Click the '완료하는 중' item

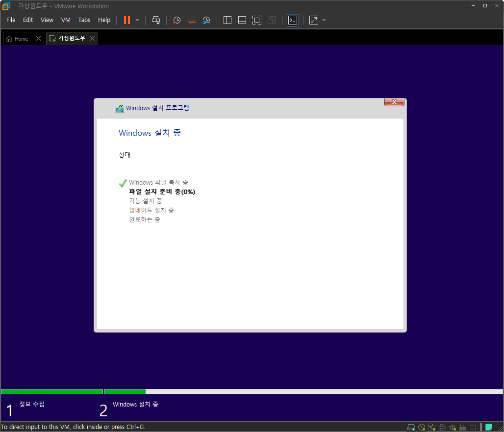(145, 220)
